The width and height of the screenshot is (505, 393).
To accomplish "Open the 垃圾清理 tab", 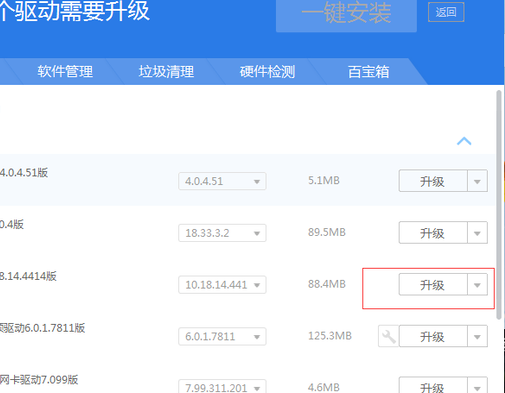I will coord(166,72).
